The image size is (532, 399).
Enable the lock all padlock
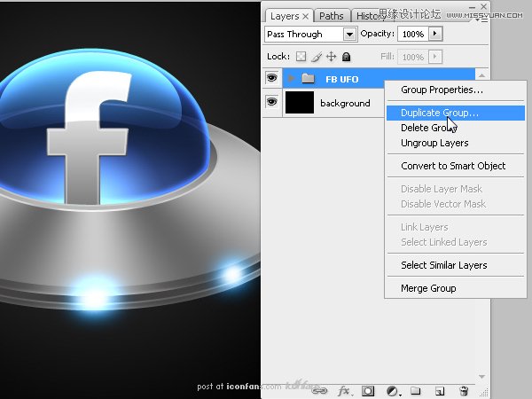346,56
